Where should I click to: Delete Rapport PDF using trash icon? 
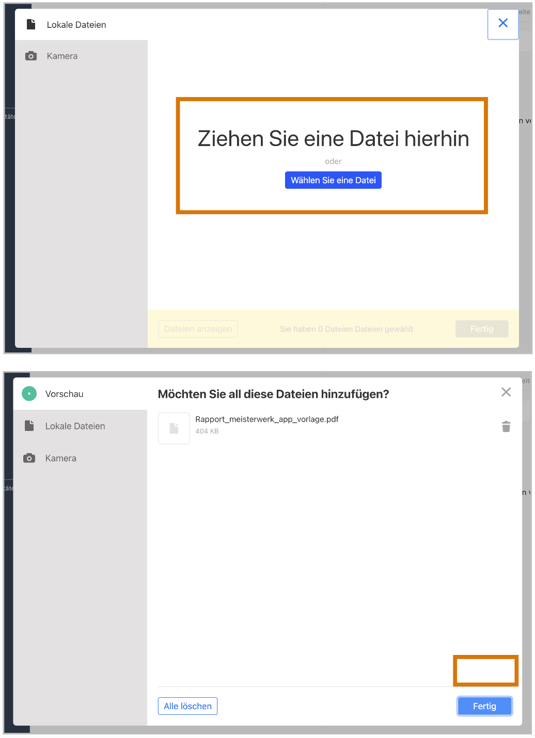pyautogui.click(x=506, y=426)
